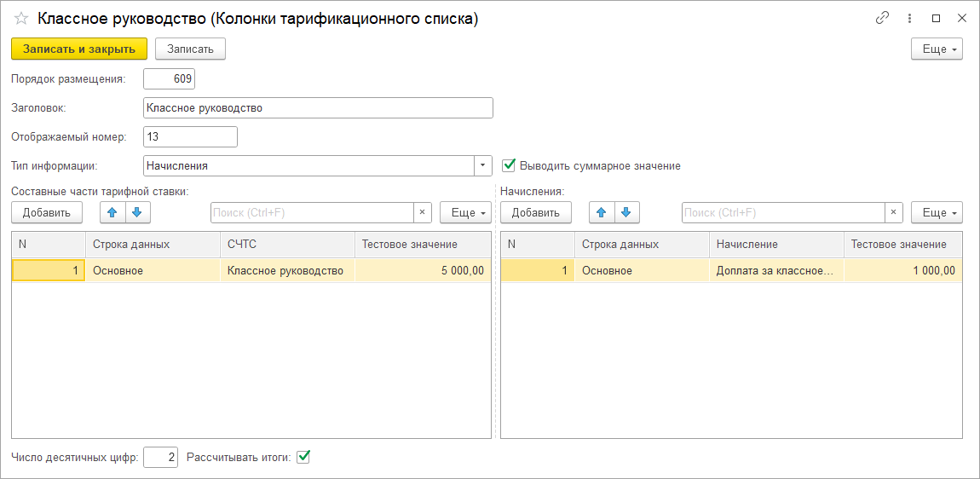
Task: Click the 'Записать' button
Action: (190, 49)
